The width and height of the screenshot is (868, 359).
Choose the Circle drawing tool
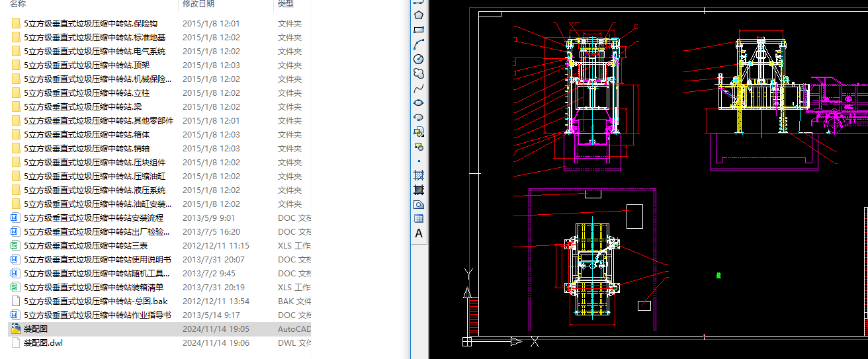click(x=418, y=59)
